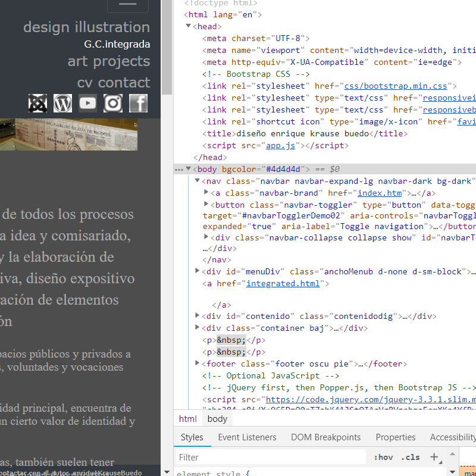Image resolution: width=476 pixels, height=476 pixels.
Task: Click the styles pane scroll-down arrow
Action: (x=452, y=472)
